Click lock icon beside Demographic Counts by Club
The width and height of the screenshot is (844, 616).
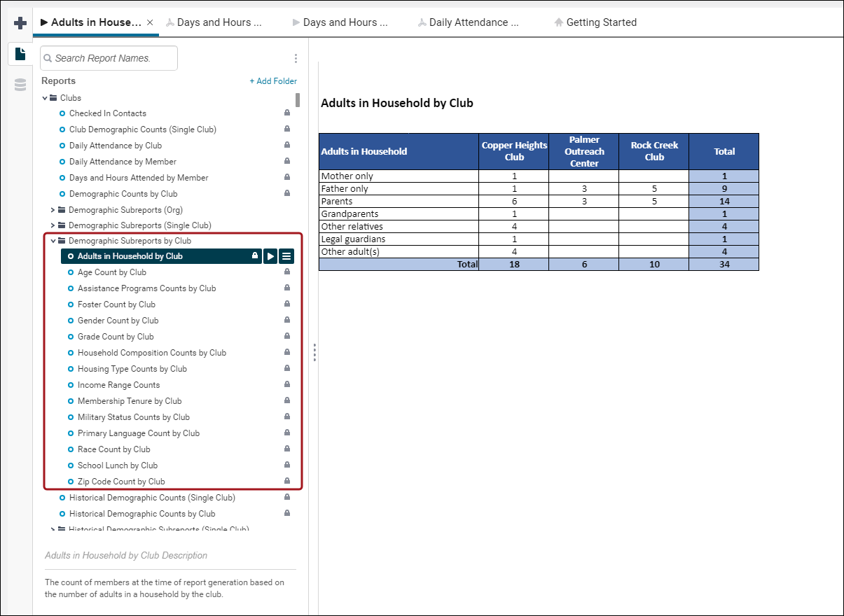(x=286, y=194)
